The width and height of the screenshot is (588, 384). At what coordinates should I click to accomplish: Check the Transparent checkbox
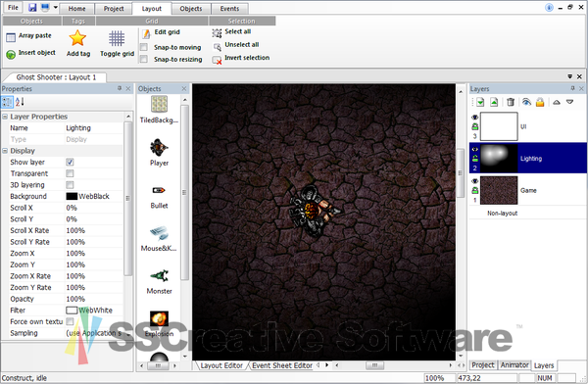[x=70, y=173]
